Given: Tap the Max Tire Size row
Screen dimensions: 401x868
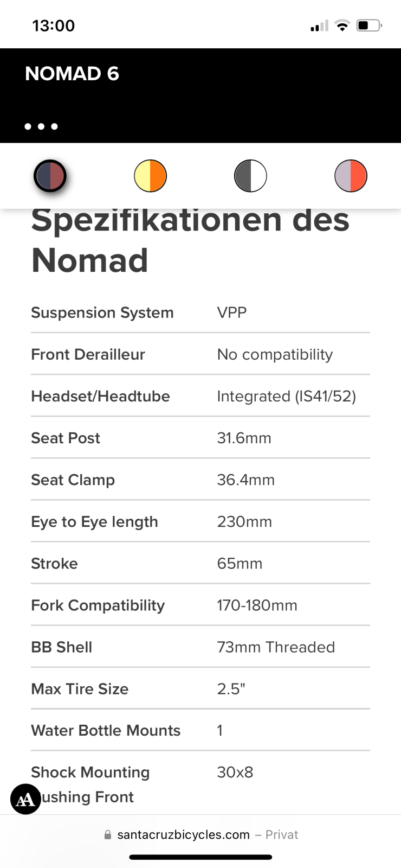Looking at the screenshot, I should pos(200,688).
